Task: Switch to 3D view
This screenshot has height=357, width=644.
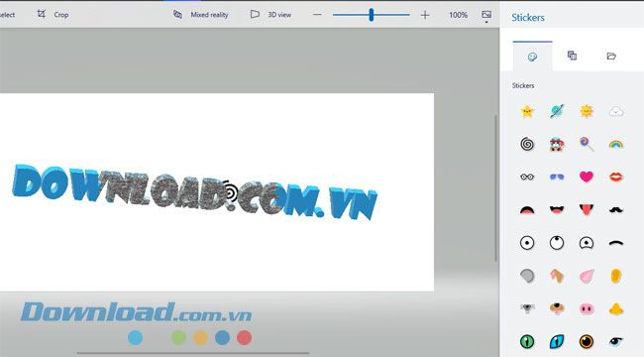Action: 270,15
